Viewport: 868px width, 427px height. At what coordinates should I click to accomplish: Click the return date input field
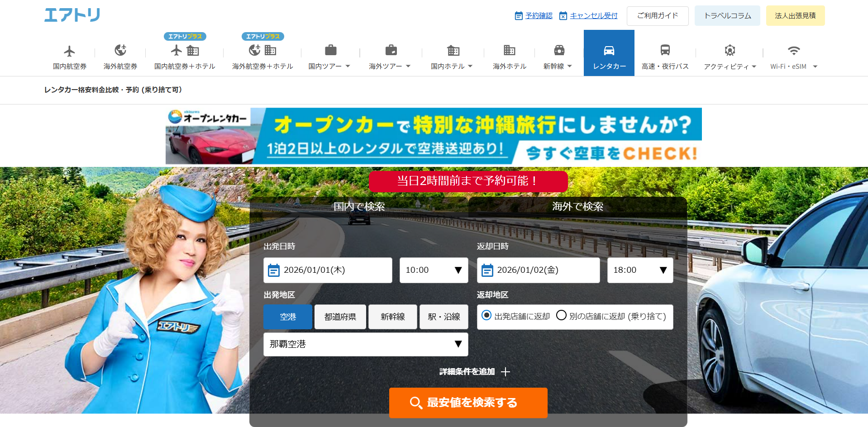(x=539, y=270)
